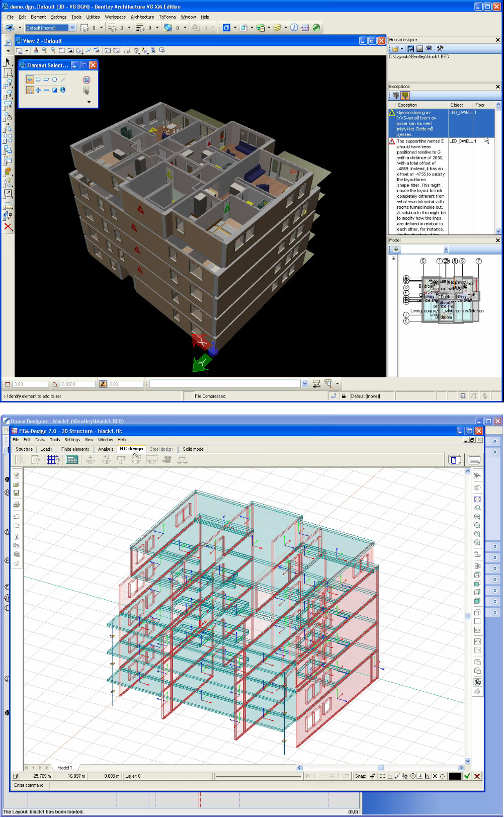
Task: Choose the Subtract selection mode
Action: (x=46, y=90)
